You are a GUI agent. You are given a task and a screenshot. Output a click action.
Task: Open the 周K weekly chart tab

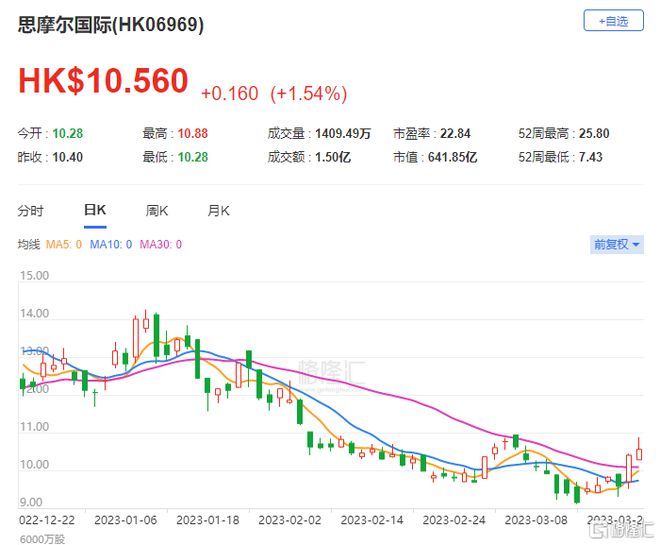[x=157, y=211]
